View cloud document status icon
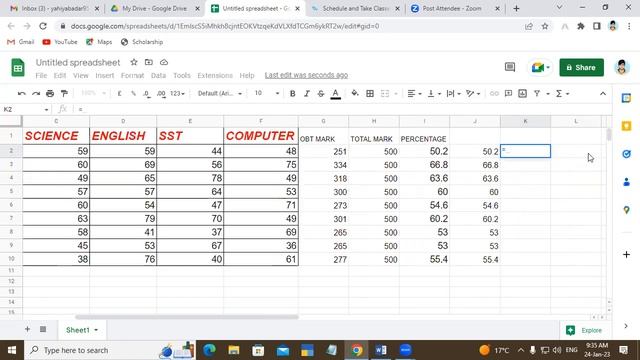This screenshot has width=640, height=360. pos(164,62)
